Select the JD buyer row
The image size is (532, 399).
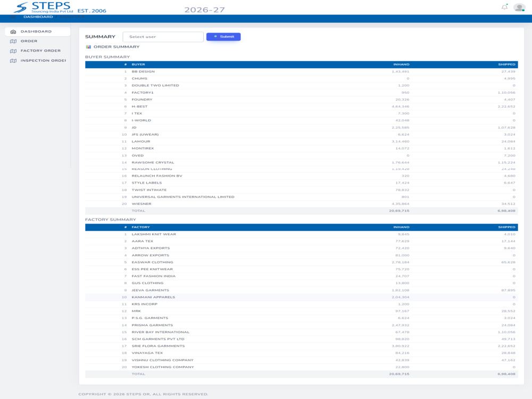click(x=301, y=128)
